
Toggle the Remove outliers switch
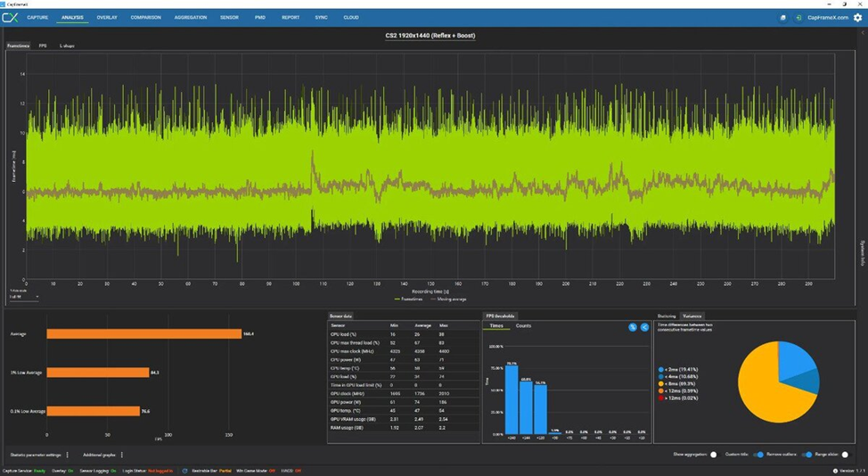pyautogui.click(x=807, y=455)
